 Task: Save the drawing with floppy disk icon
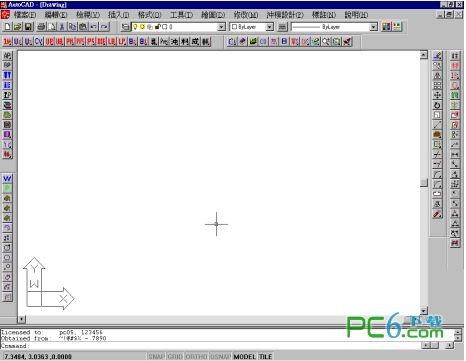pos(28,27)
